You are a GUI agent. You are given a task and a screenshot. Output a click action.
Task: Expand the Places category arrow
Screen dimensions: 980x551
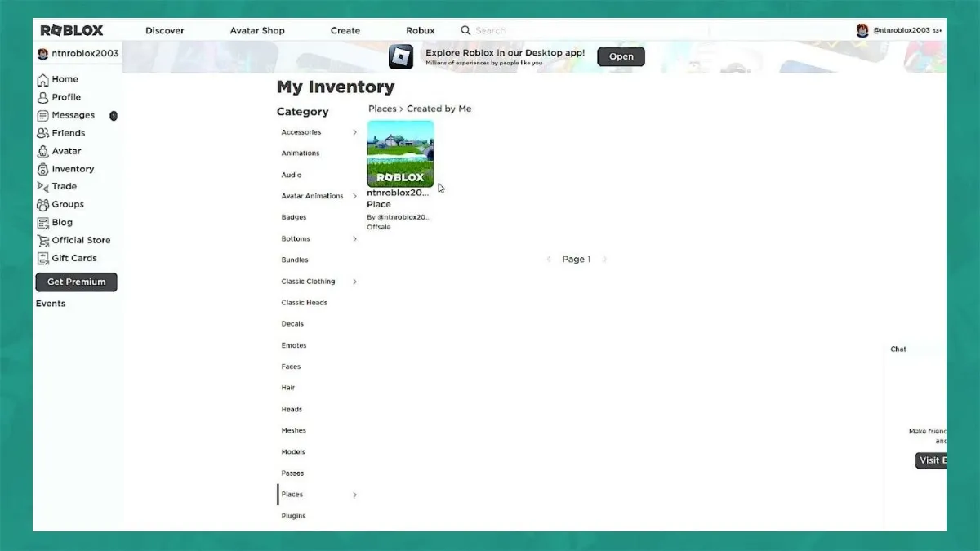tap(354, 495)
